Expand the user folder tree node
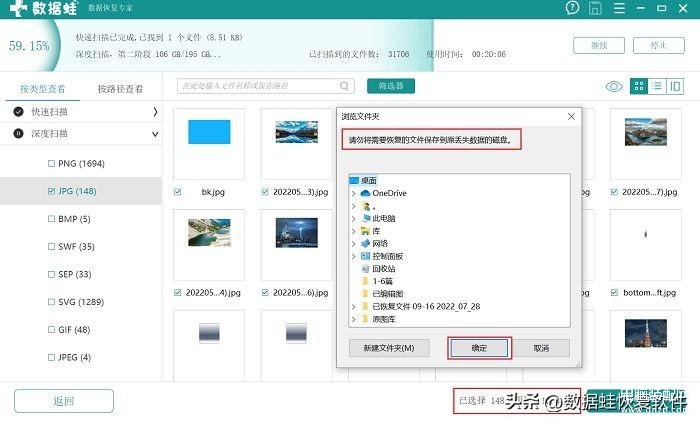This screenshot has width=700, height=423. point(354,206)
